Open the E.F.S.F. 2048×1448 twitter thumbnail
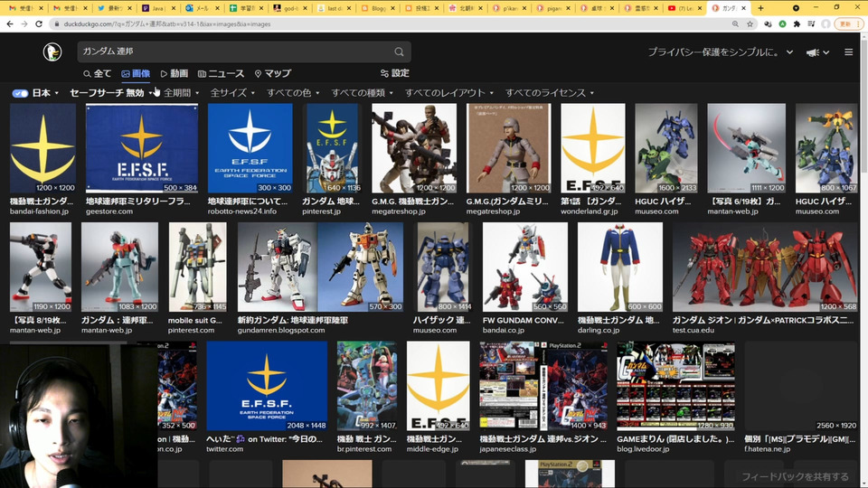 (267, 386)
